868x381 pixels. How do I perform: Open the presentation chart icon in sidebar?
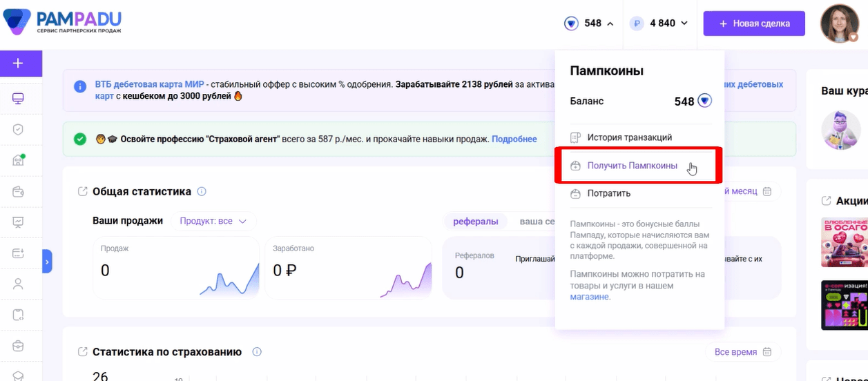(19, 222)
